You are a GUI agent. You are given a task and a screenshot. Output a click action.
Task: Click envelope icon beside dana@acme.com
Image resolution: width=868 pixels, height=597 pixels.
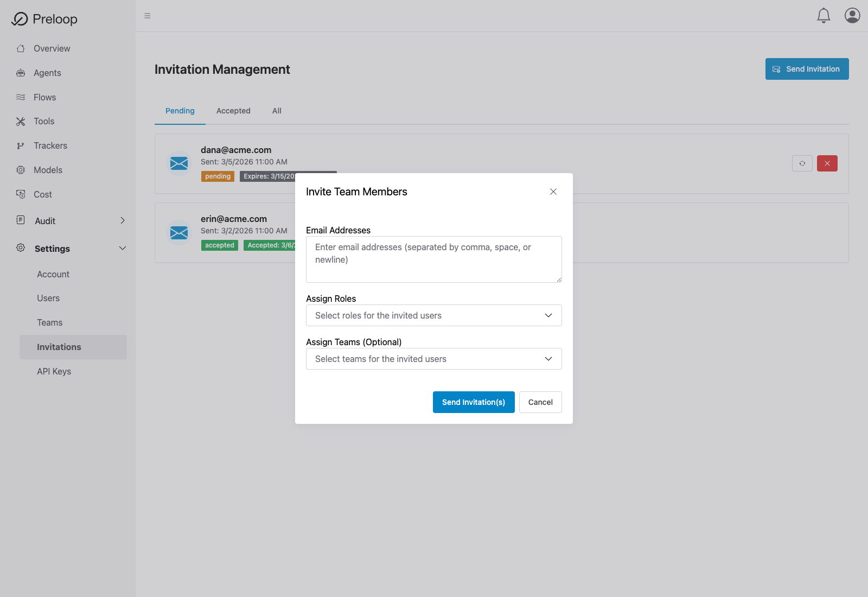tap(179, 163)
